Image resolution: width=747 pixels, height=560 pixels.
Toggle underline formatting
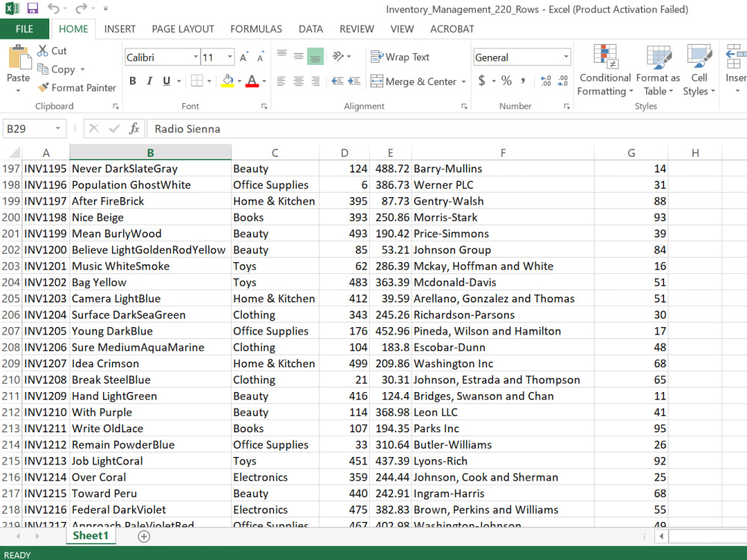(x=167, y=81)
